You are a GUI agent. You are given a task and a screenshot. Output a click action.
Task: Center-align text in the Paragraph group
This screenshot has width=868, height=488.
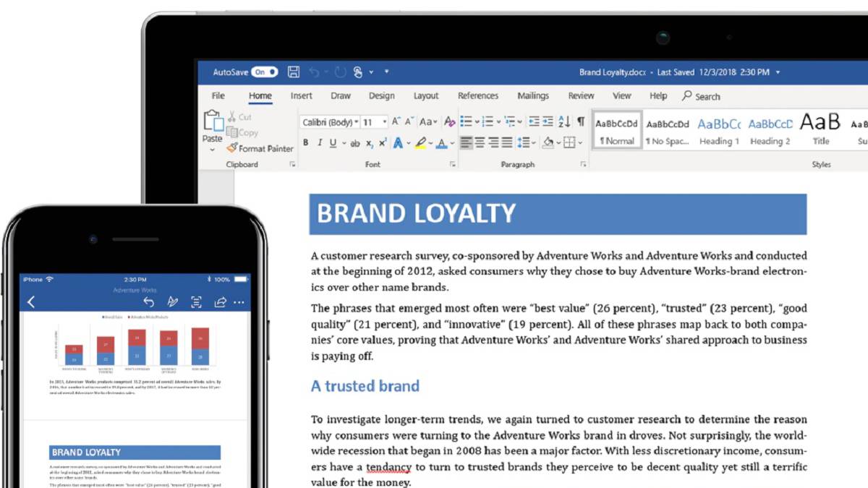tap(480, 143)
